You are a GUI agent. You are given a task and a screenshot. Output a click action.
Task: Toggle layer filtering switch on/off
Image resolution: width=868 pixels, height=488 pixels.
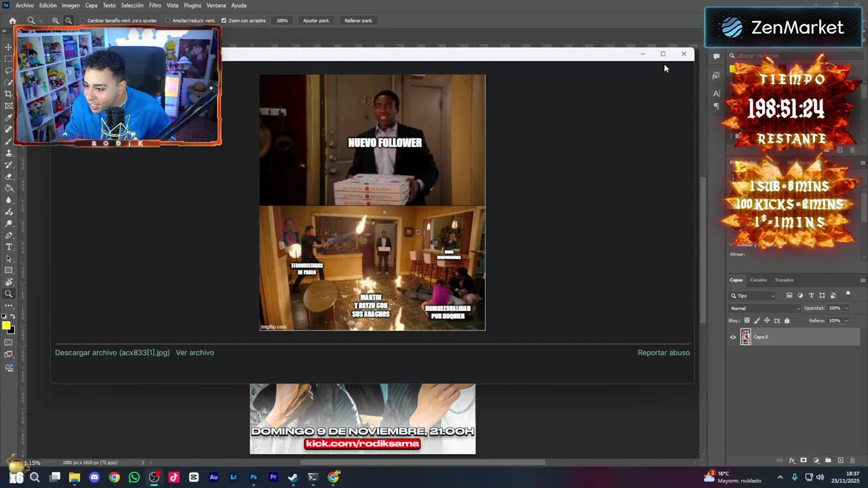848,294
